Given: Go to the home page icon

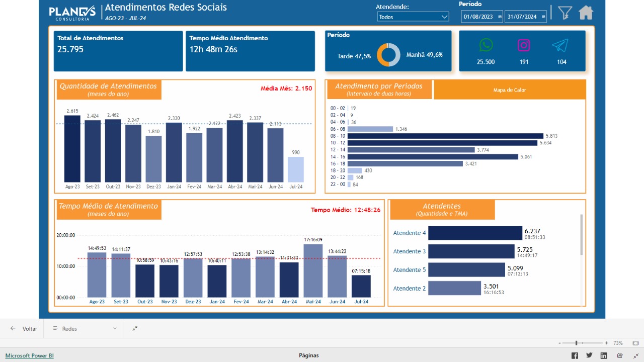Looking at the screenshot, I should (586, 13).
